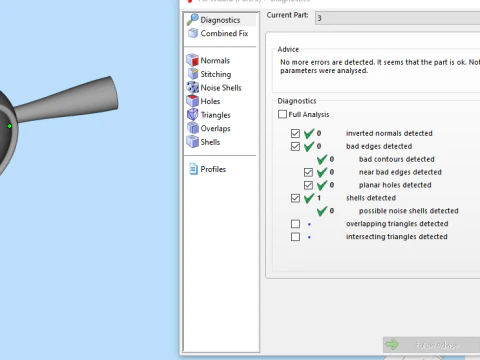Select the Combined Fix icon
The image size is (480, 360).
(193, 33)
